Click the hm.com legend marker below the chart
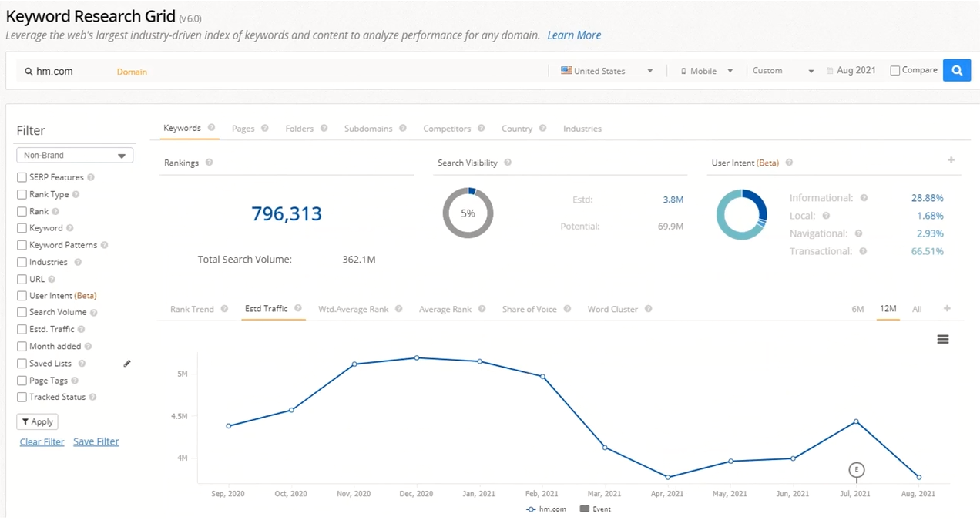This screenshot has height=527, width=980. pyautogui.click(x=529, y=509)
